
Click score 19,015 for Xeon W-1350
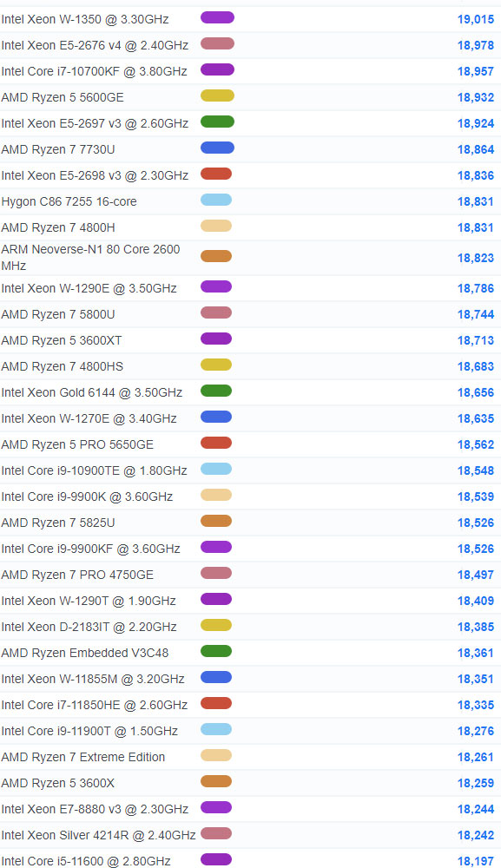click(476, 19)
